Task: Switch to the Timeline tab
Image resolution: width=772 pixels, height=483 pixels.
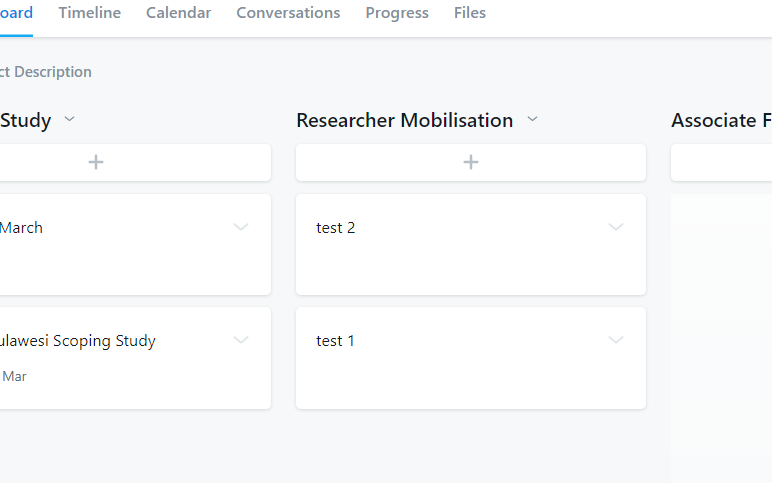Action: [90, 13]
